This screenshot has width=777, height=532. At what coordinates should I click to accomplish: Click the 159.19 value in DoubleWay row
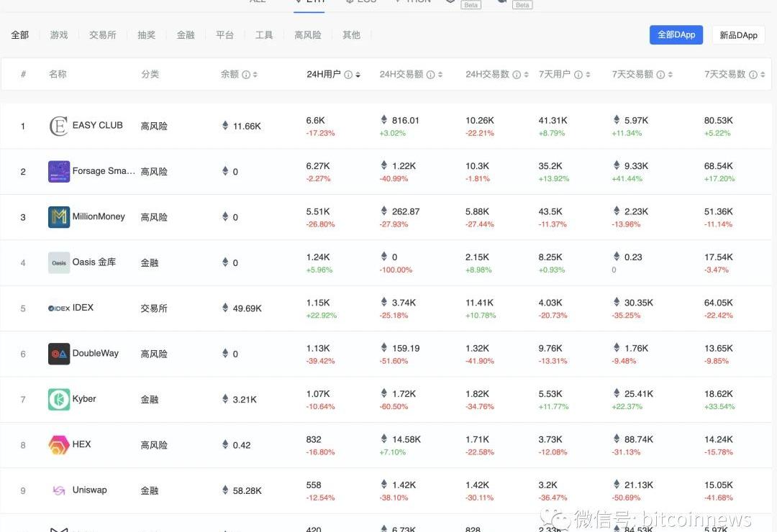pyautogui.click(x=406, y=348)
